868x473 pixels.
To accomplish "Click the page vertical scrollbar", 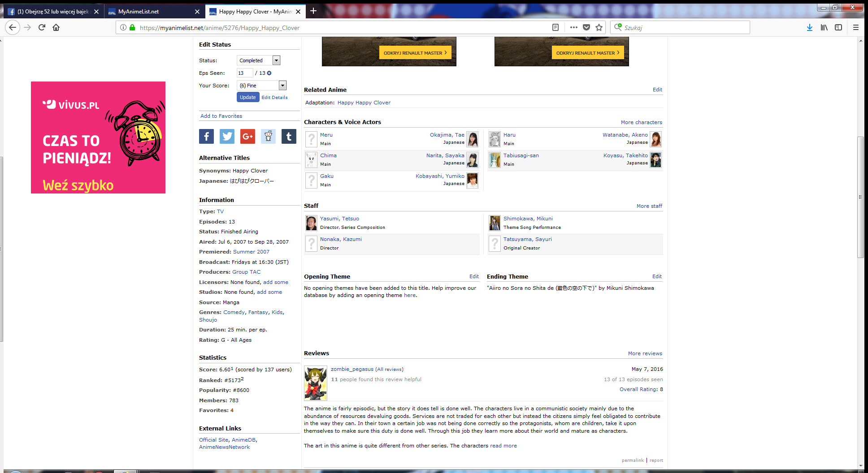I will click(860, 197).
